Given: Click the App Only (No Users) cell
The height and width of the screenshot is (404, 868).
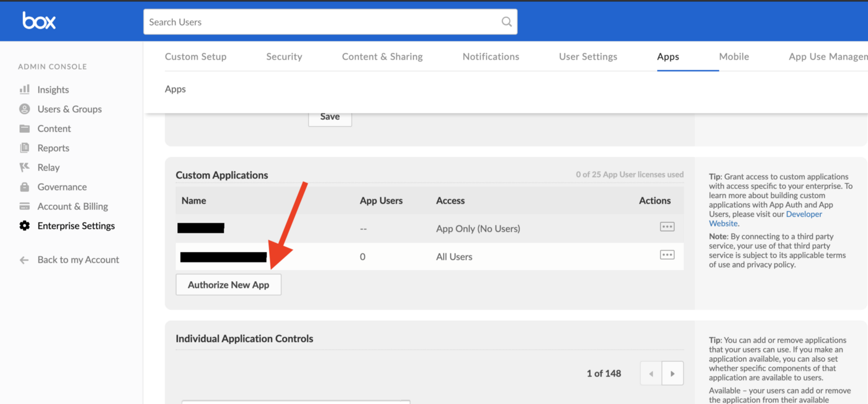Looking at the screenshot, I should tap(478, 228).
